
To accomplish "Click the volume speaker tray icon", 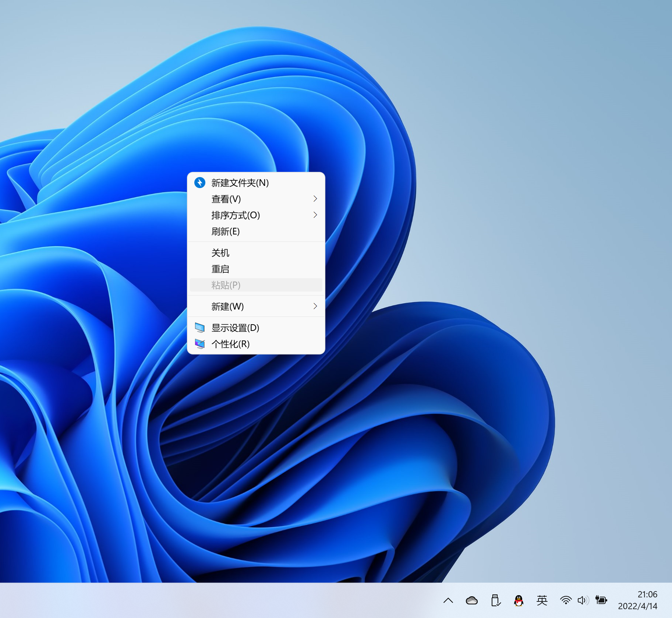I will [583, 600].
